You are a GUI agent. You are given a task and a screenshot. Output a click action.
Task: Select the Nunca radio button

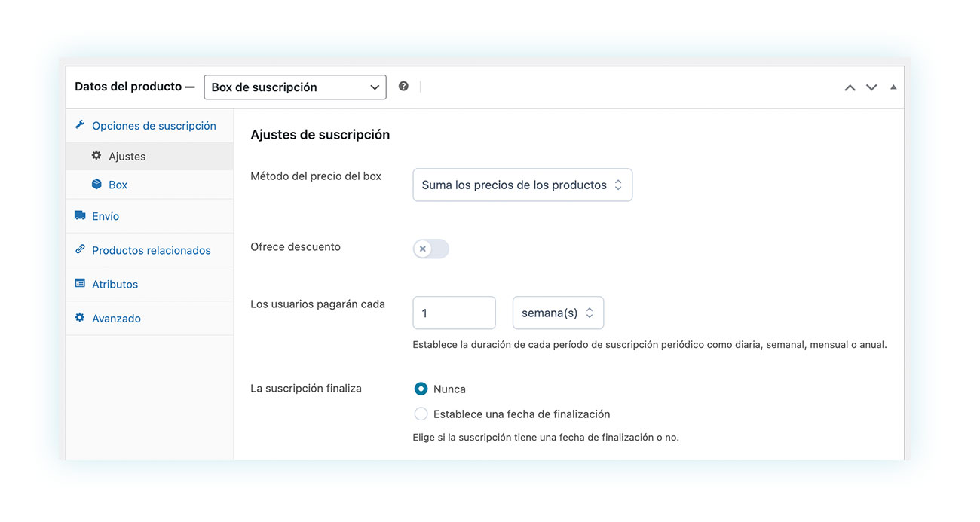pyautogui.click(x=421, y=389)
